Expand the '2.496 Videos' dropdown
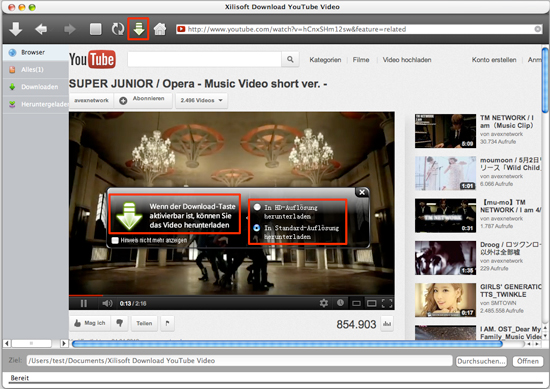This screenshot has height=389, width=550. tap(201, 101)
